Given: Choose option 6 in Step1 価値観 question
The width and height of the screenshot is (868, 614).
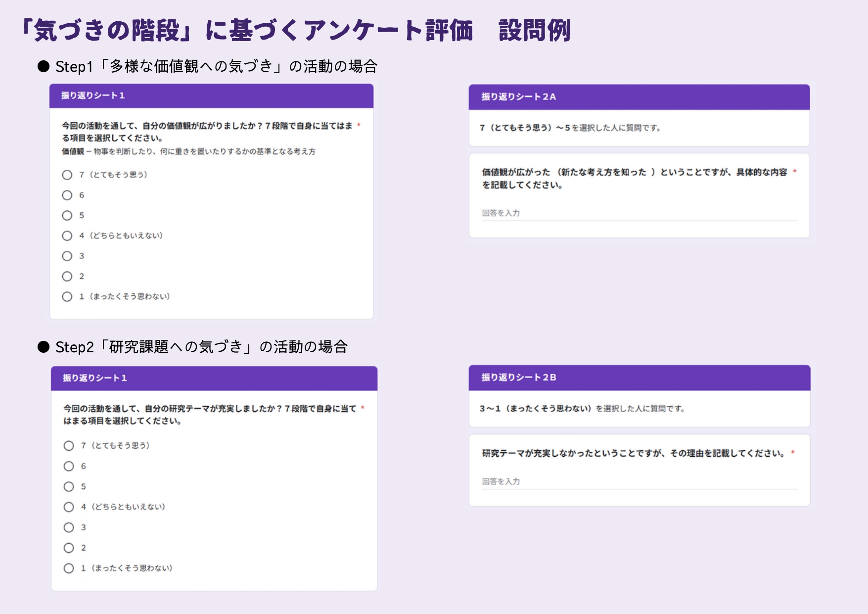Looking at the screenshot, I should pyautogui.click(x=67, y=195).
